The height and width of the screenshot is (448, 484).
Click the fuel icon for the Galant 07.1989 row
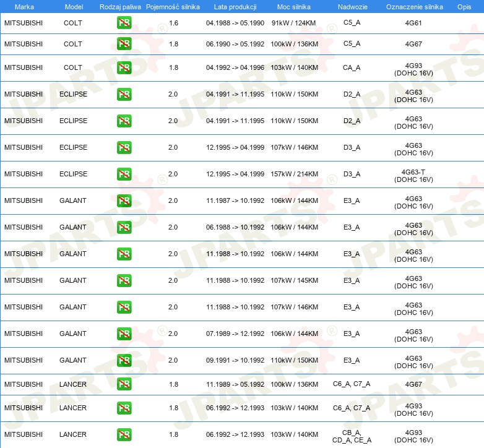pos(124,334)
